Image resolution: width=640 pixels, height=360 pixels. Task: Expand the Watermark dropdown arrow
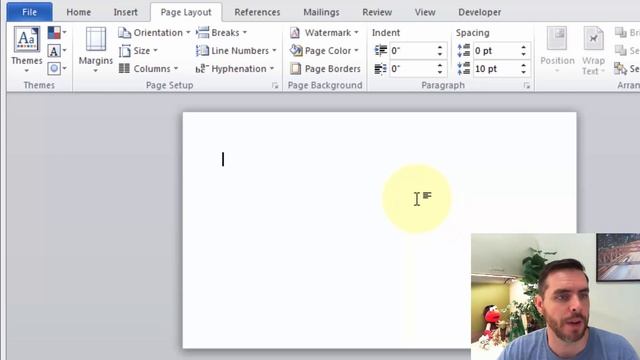[356, 33]
